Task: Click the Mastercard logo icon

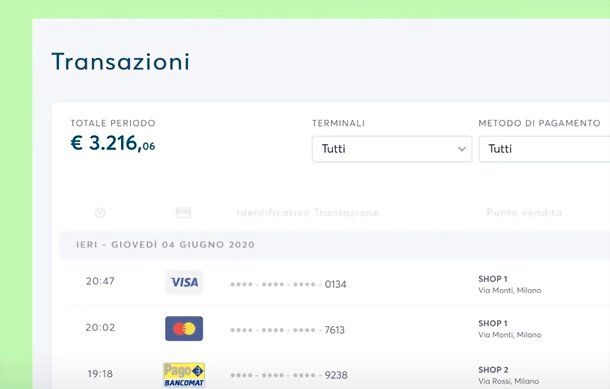Action: point(184,328)
